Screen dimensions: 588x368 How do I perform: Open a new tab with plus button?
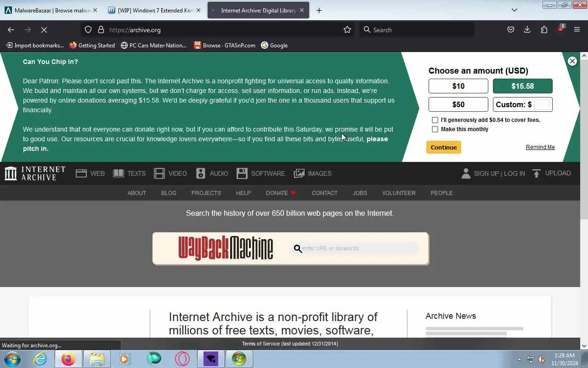(x=319, y=10)
